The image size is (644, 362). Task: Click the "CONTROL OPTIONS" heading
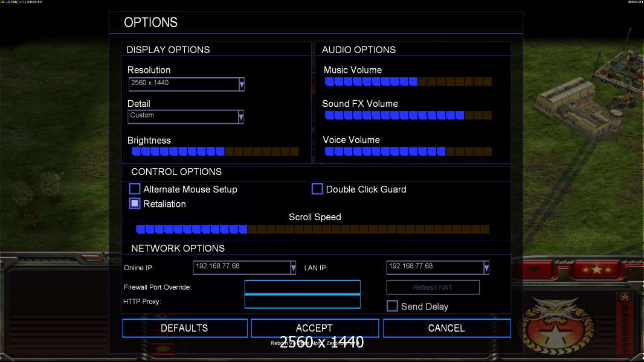coord(176,172)
